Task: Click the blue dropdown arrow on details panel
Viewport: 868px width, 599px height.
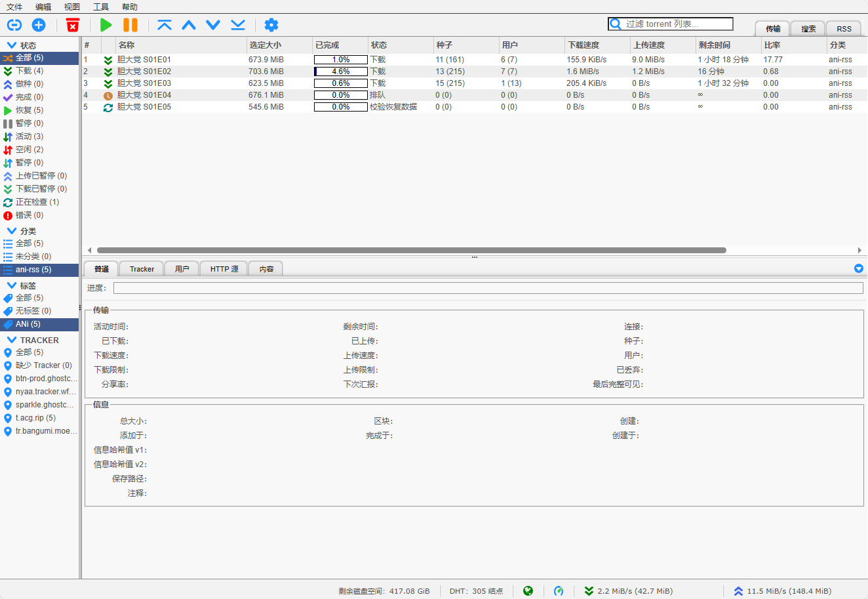Action: [859, 268]
